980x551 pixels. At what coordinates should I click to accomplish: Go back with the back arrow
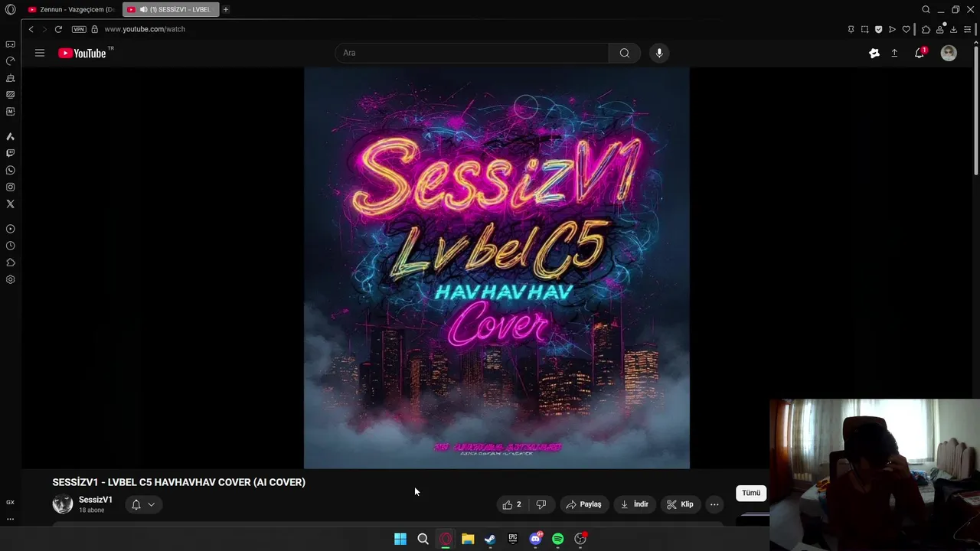[x=31, y=29]
